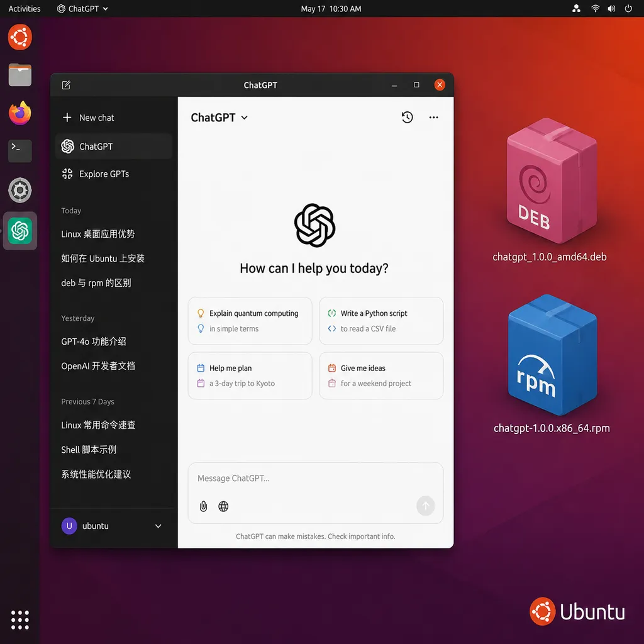This screenshot has width=644, height=644.
Task: Click 'ChatGPT can make mistakes' disclaimer text
Action: pyautogui.click(x=316, y=536)
